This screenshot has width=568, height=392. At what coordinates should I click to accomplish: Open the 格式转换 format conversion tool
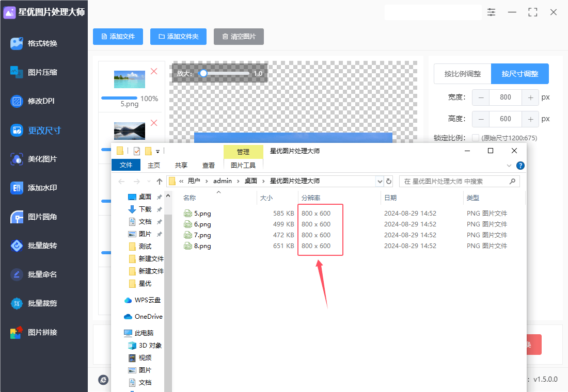click(41, 43)
